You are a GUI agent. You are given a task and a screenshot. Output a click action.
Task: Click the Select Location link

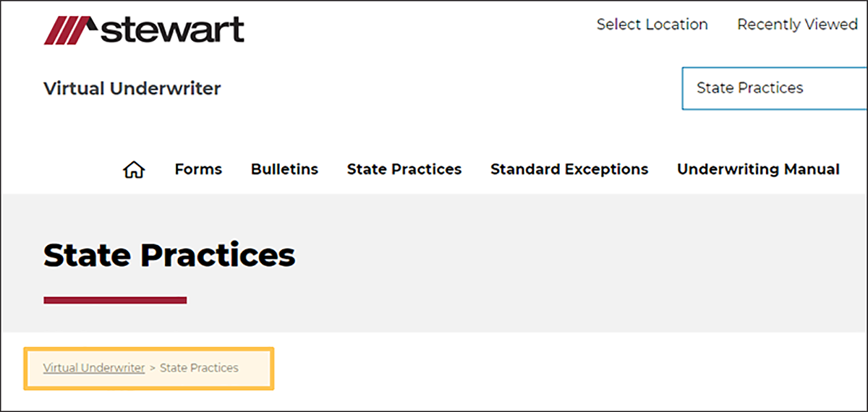pos(652,25)
